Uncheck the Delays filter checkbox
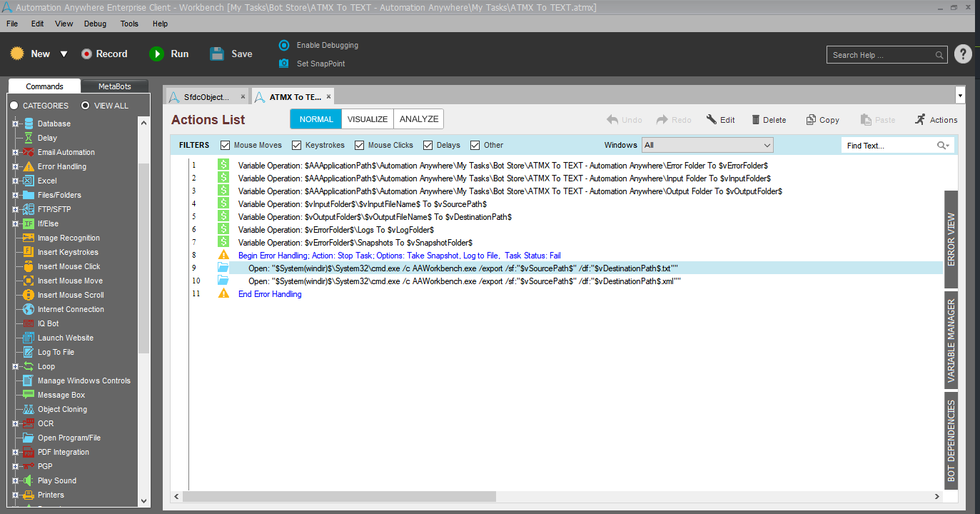 428,145
